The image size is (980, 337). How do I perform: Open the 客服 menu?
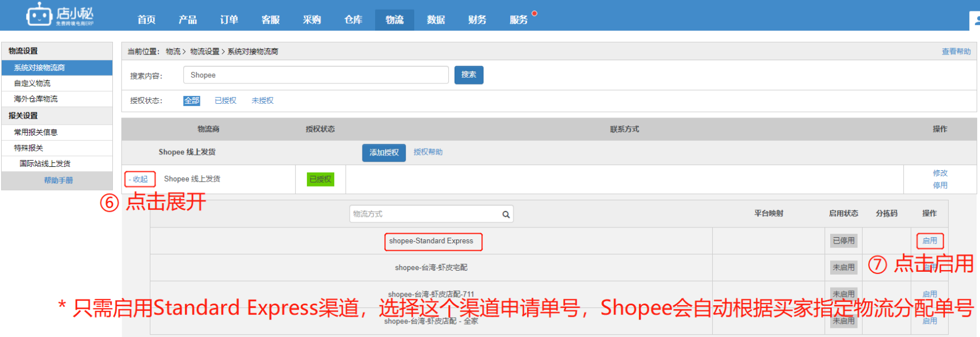tap(271, 20)
